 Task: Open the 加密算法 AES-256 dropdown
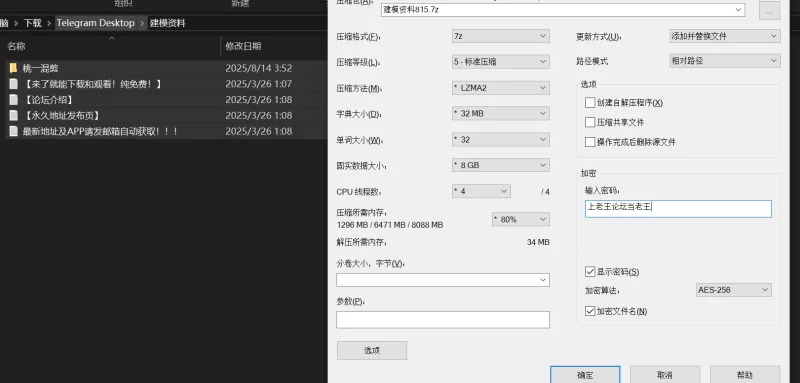pyautogui.click(x=734, y=290)
